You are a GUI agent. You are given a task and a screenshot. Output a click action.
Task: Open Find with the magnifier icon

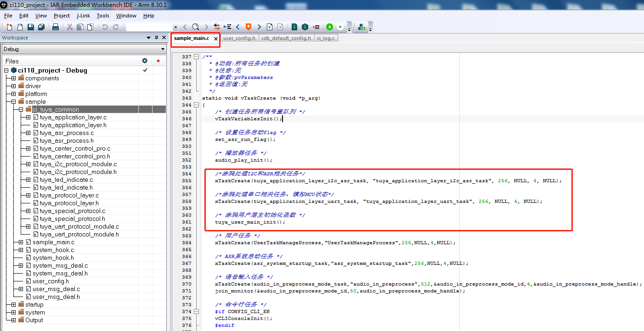point(195,27)
